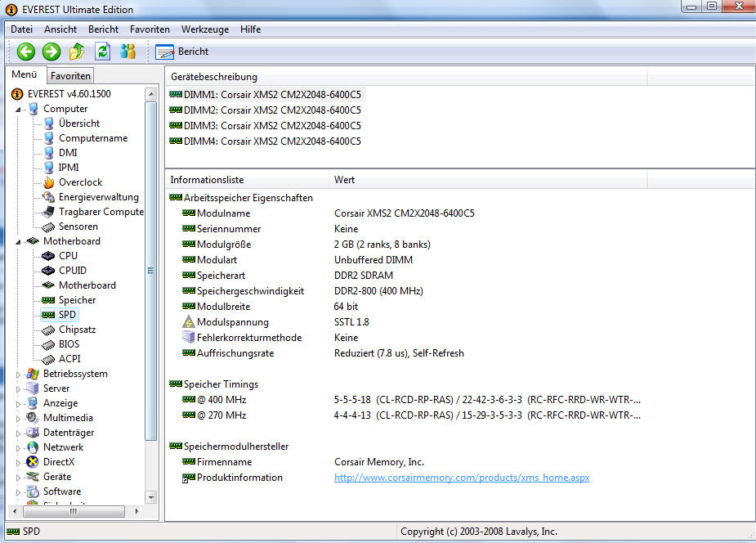Click the Fehlerkorrekturmethode row icon
Viewport: 756px width, 543px height.
tap(189, 337)
